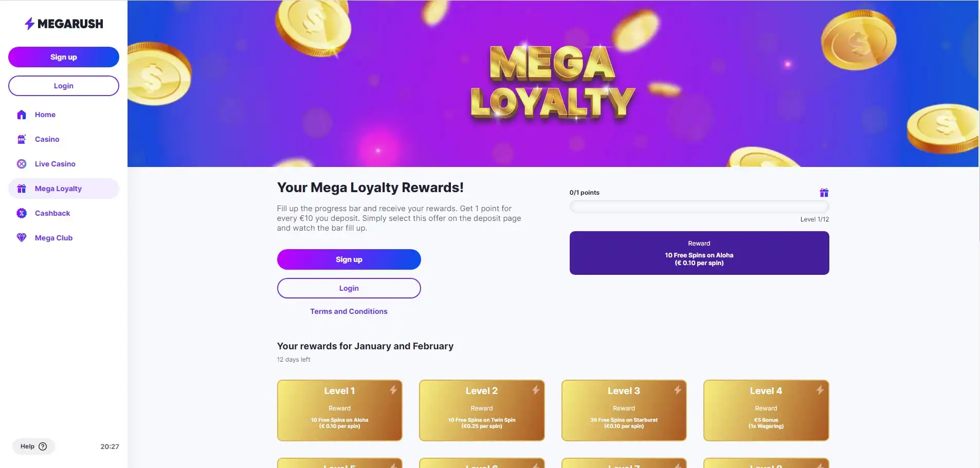980x468 pixels.
Task: Click Login button under rewards description
Action: point(349,288)
